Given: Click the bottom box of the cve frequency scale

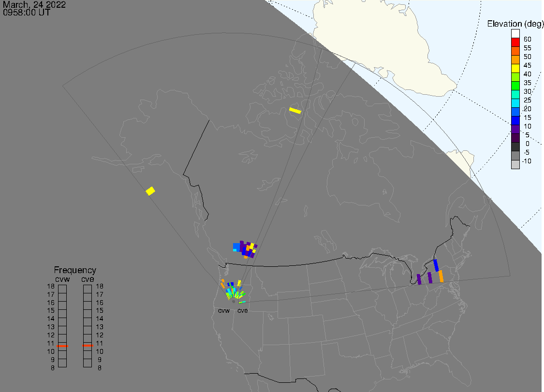Looking at the screenshot, I should pos(88,363).
